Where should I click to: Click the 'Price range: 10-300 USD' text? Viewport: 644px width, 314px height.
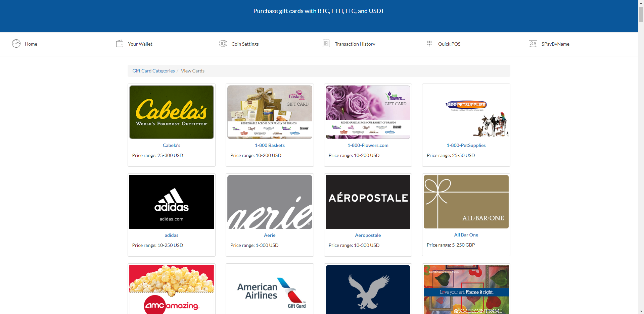354,245
